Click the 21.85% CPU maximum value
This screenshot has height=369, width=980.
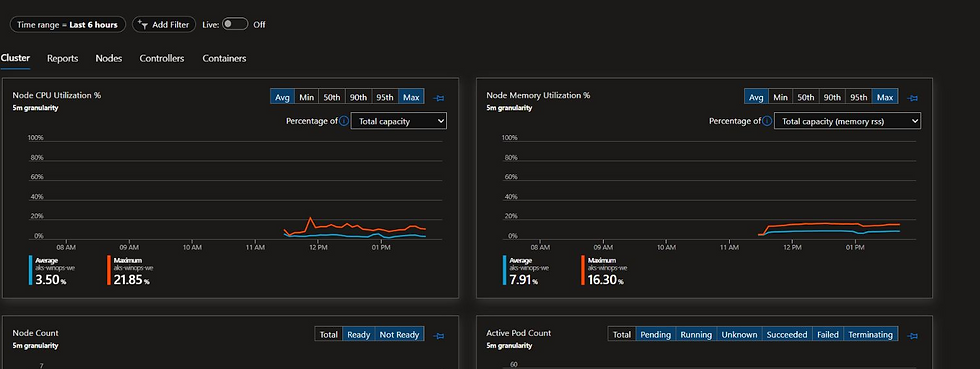(131, 280)
